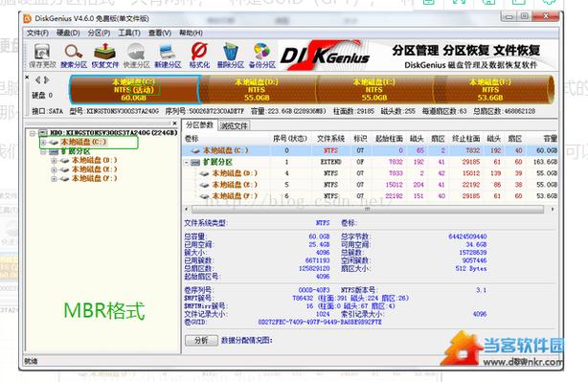Screen dimensions: 588x382
Task: Click table horizontal scrollbar left arrow
Action: (x=187, y=209)
